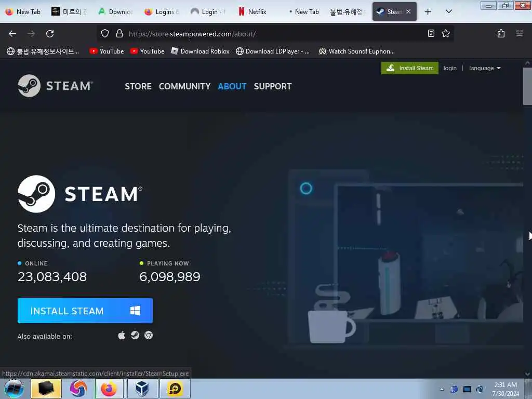Click the padlock site security icon

[119, 34]
